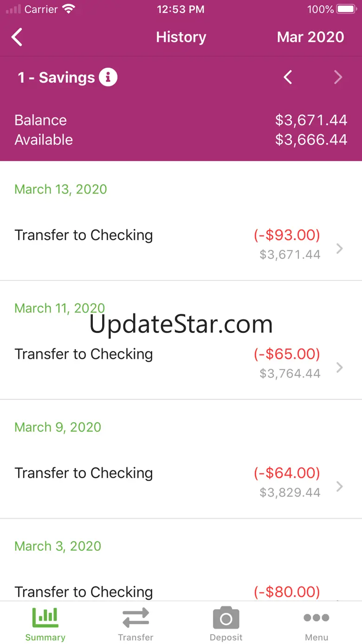The width and height of the screenshot is (362, 644).
Task: Go to the previous account arrow
Action: [x=288, y=77]
